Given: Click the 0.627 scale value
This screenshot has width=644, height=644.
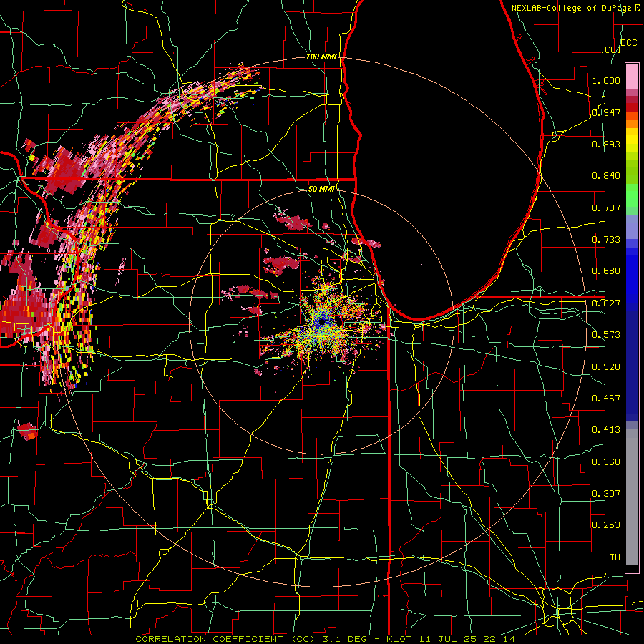Looking at the screenshot, I should [x=606, y=303].
